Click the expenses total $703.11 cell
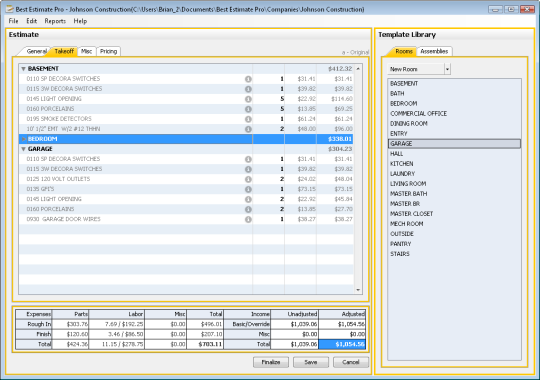Viewport: 540px width, 380px height. (205, 344)
